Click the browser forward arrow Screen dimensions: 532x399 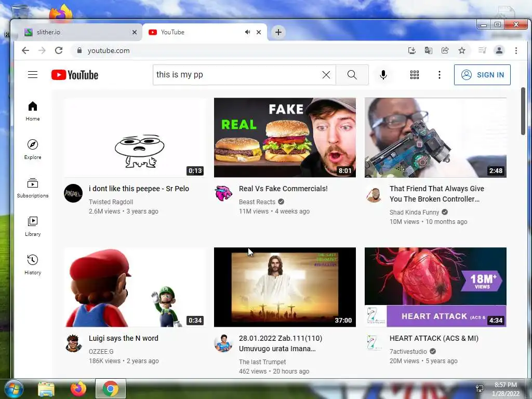(x=42, y=50)
